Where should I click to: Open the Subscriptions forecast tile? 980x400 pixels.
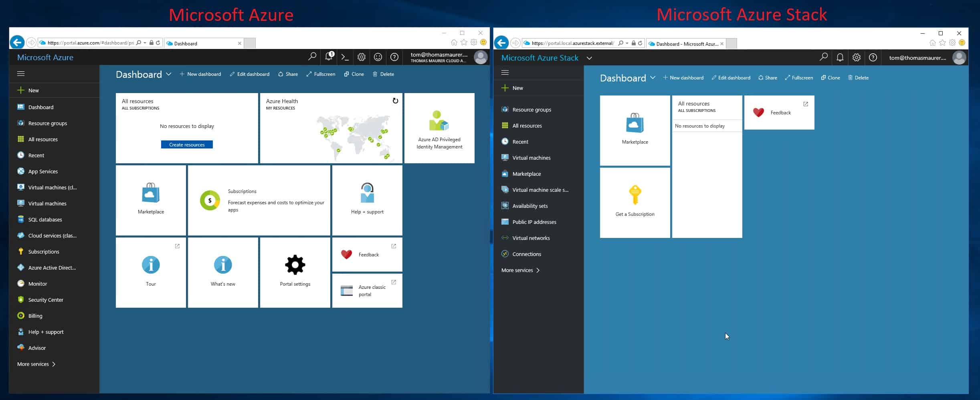pyautogui.click(x=259, y=200)
